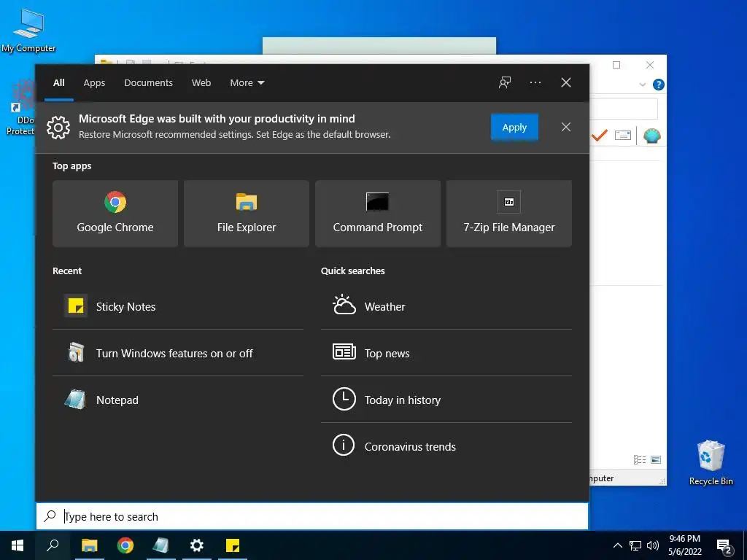Open Turn Windows features on or off
The height and width of the screenshot is (560, 747).
click(178, 353)
